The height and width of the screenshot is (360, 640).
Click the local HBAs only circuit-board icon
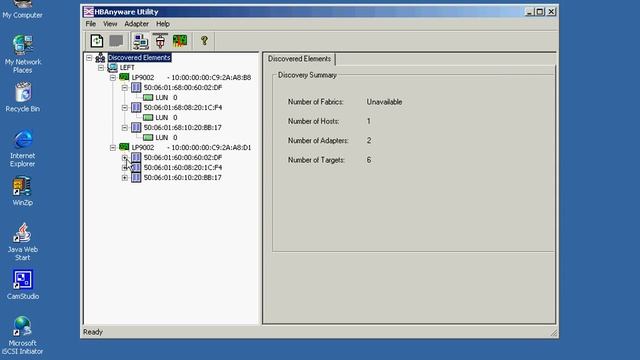click(180, 41)
